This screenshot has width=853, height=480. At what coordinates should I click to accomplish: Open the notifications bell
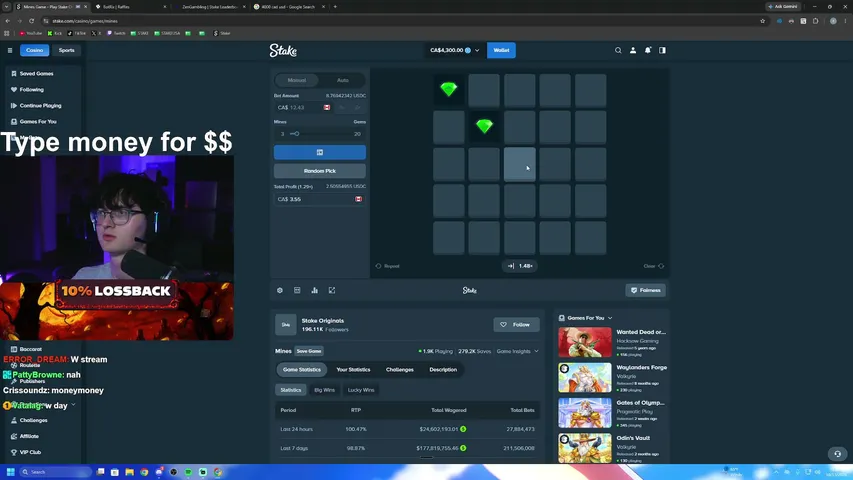pyautogui.click(x=647, y=50)
